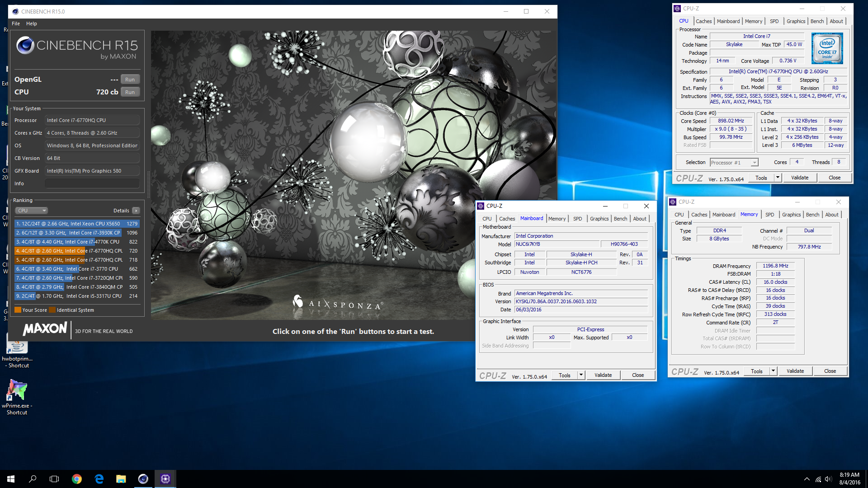This screenshot has width=868, height=488.
Task: Switch to Mainboard tab in top CPU-Z window
Action: [x=728, y=21]
